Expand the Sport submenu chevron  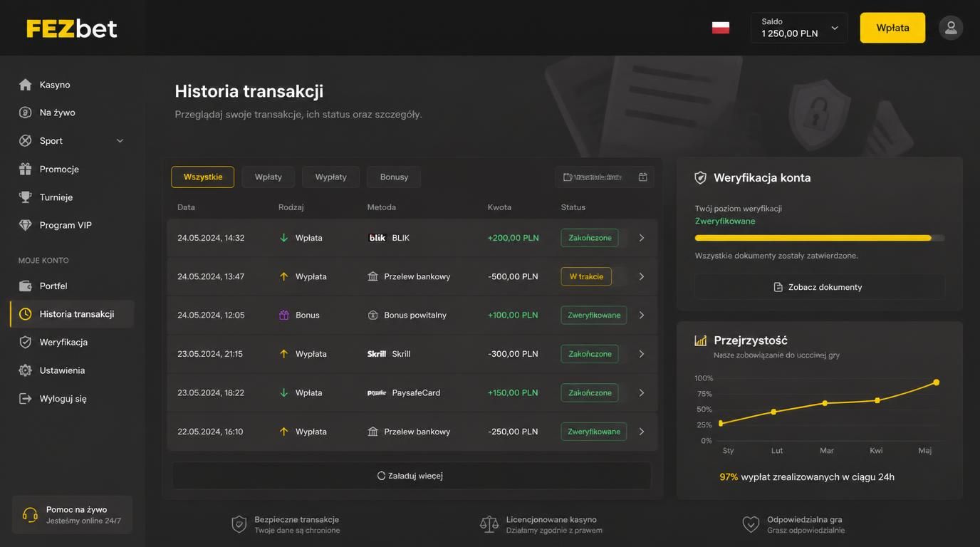[120, 141]
